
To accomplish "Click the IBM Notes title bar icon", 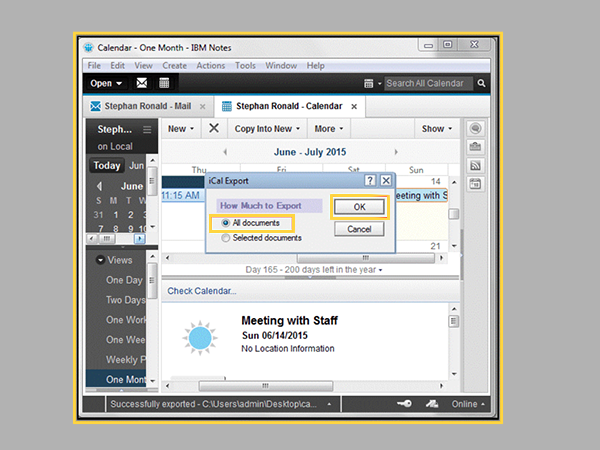I will tap(89, 47).
